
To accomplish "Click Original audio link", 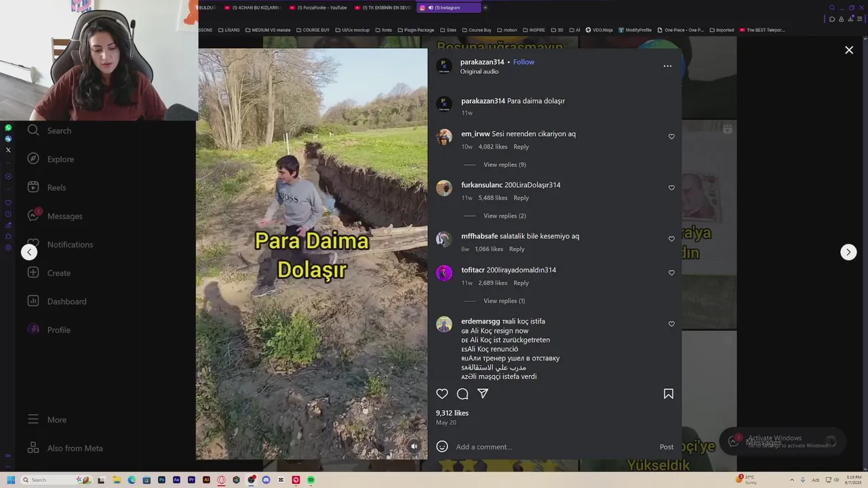I will click(x=479, y=71).
